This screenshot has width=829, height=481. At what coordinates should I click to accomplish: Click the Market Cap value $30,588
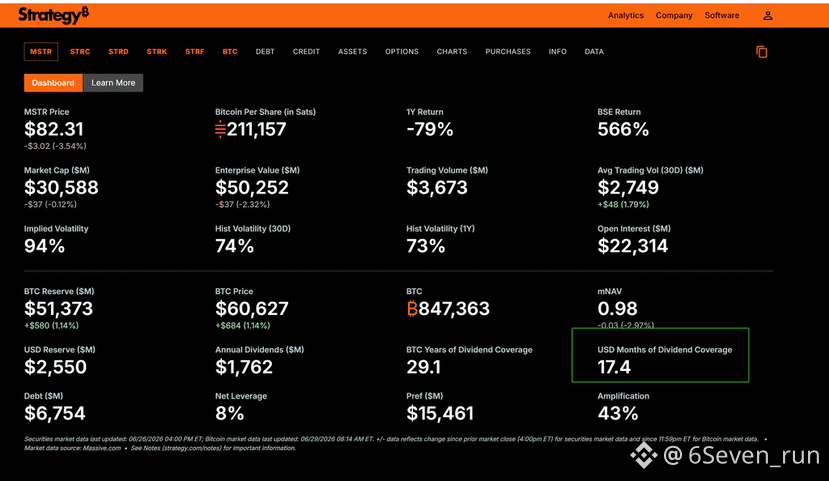61,187
